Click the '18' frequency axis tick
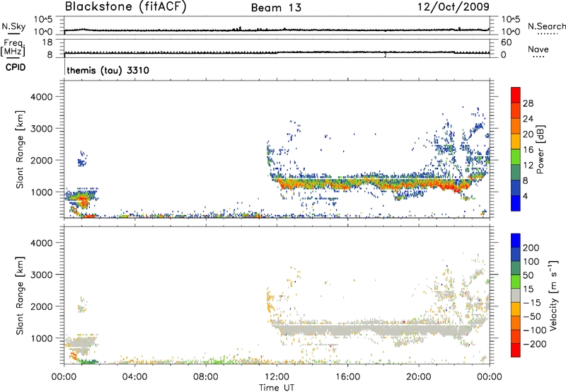Image resolution: width=566 pixels, height=392 pixels. coord(47,42)
